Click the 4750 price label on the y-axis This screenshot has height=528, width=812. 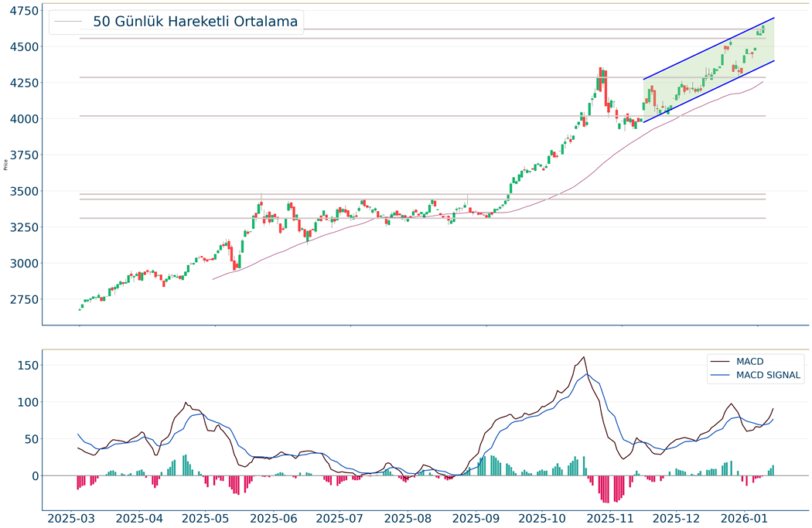(22, 11)
